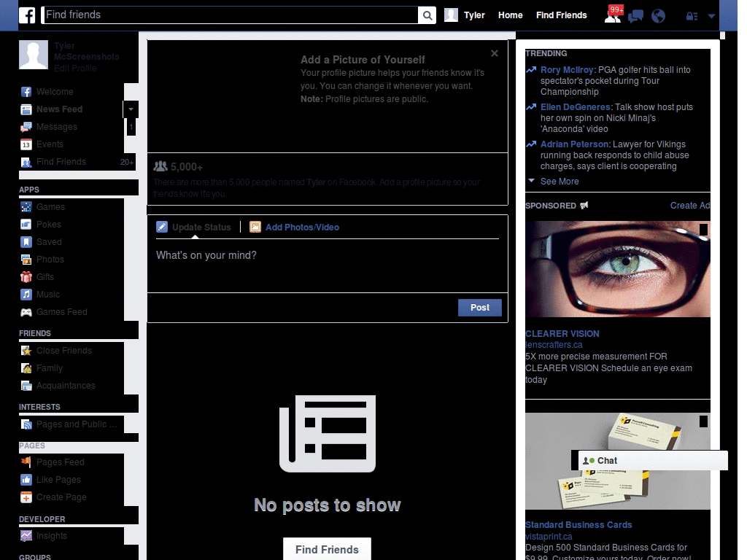Click the Find Friends sidebar icon

tap(26, 162)
